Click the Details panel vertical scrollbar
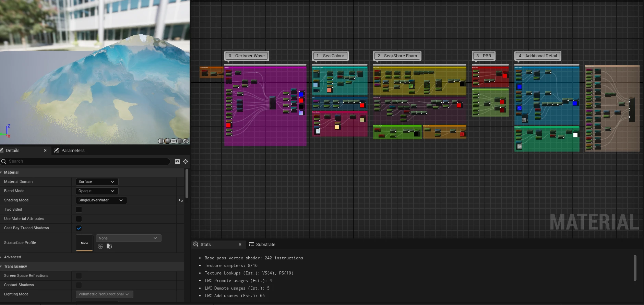The image size is (644, 305). point(187,184)
